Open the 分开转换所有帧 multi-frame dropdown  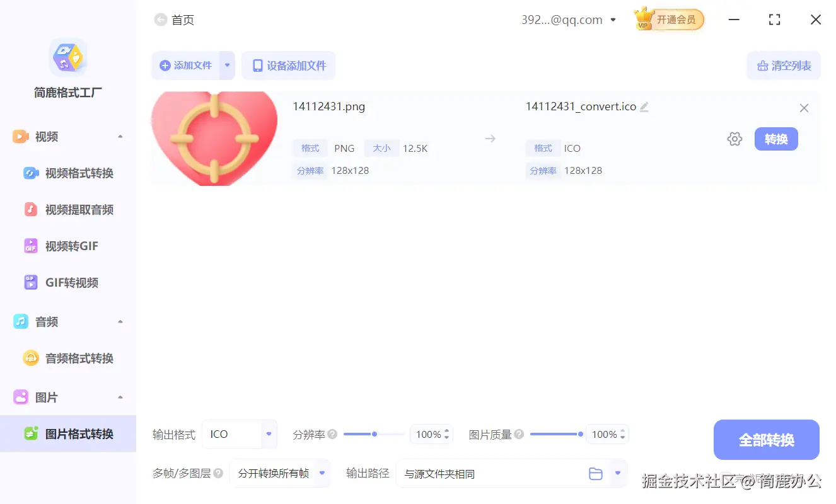(x=280, y=473)
